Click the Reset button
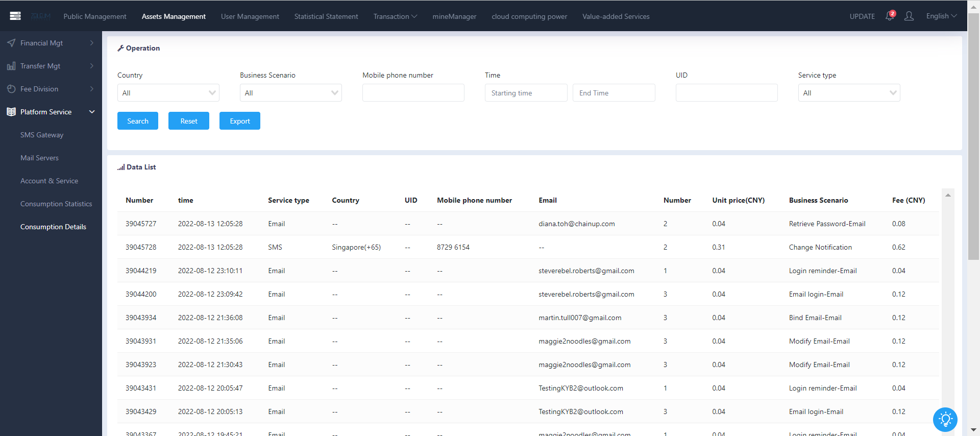This screenshot has width=980, height=436. pyautogui.click(x=189, y=121)
